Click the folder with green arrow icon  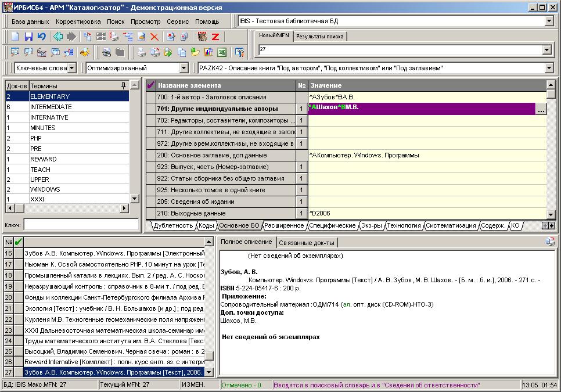pos(168,52)
